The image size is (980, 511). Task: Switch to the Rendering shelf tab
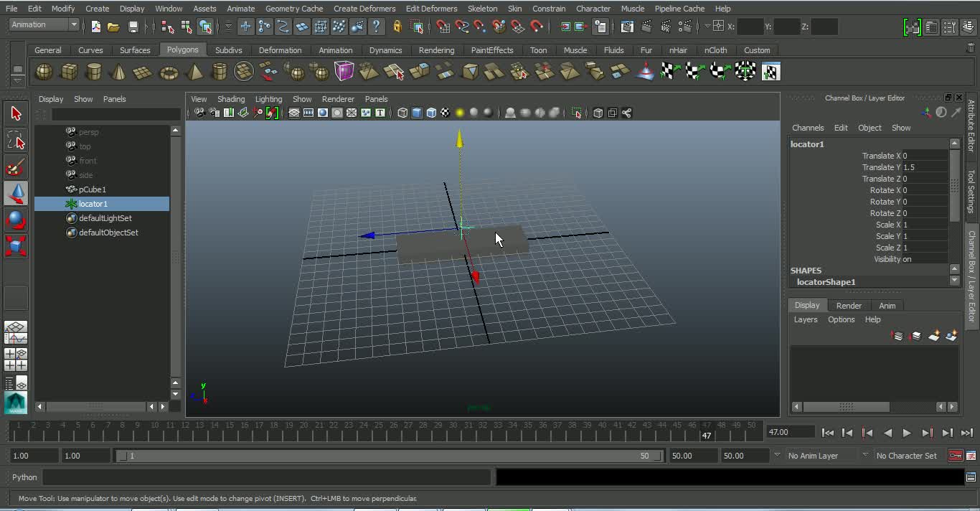pos(436,50)
